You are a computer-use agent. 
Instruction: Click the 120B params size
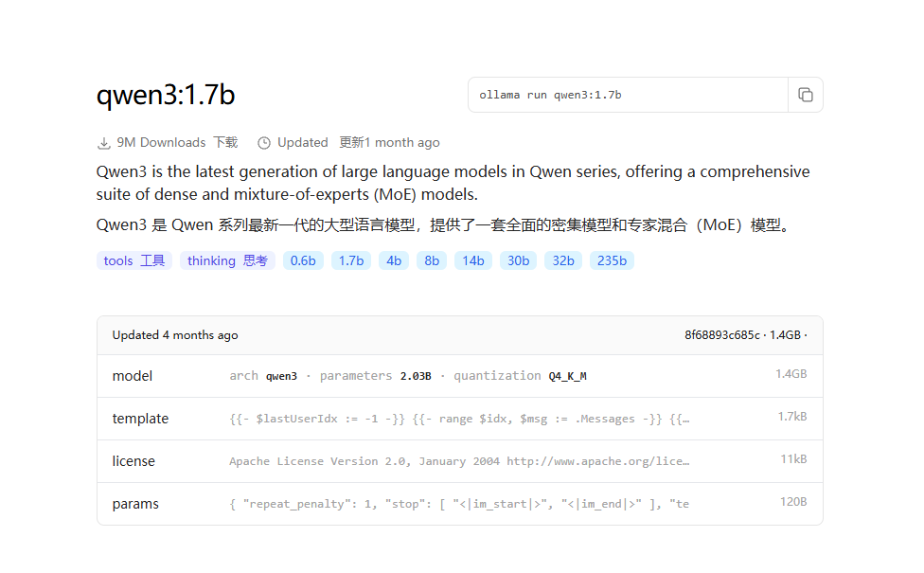click(793, 502)
